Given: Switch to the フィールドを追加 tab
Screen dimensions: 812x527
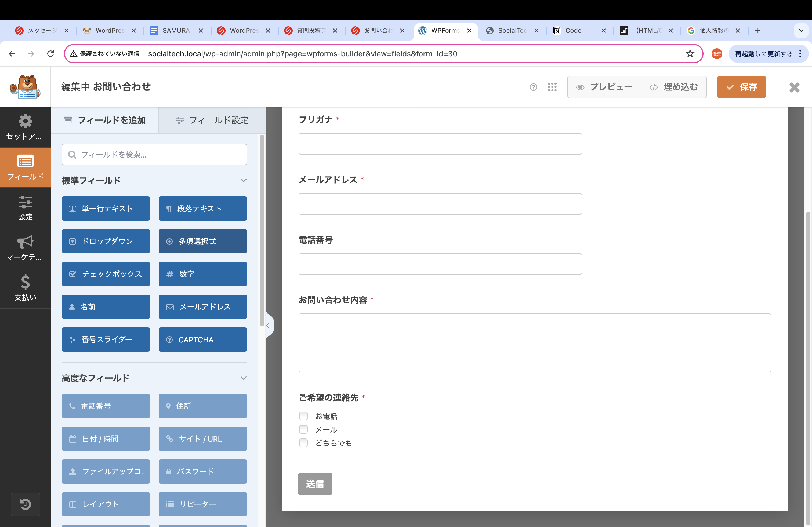Looking at the screenshot, I should point(105,120).
